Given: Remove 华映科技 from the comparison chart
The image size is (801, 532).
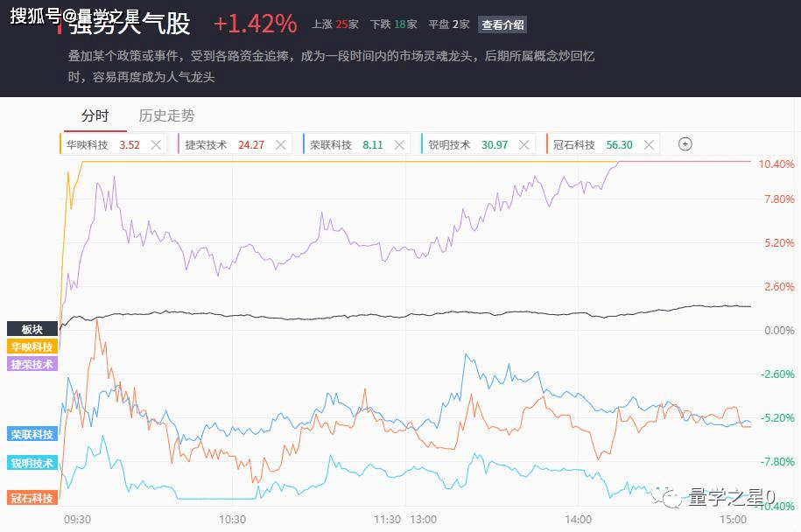Looking at the screenshot, I should click(156, 144).
